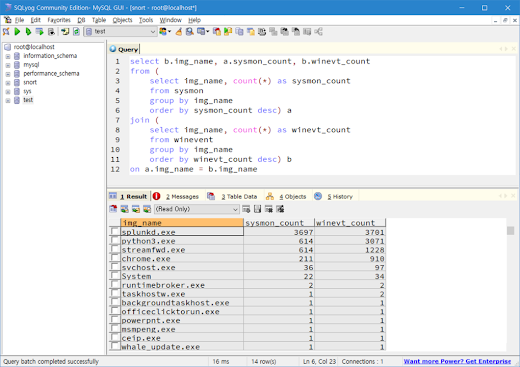
Task: Click the root@localhost server icon
Action: 7,47
